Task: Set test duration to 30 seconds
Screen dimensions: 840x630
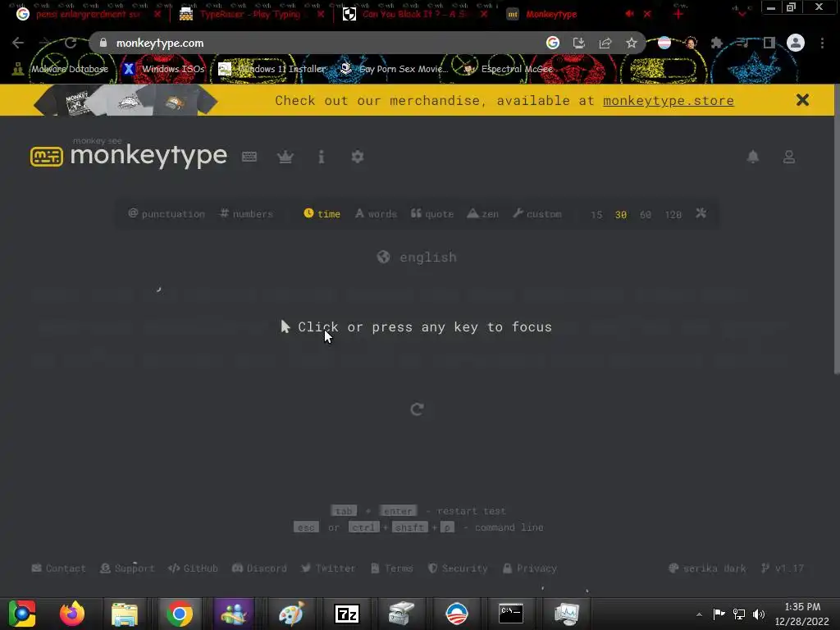Action: point(621,214)
